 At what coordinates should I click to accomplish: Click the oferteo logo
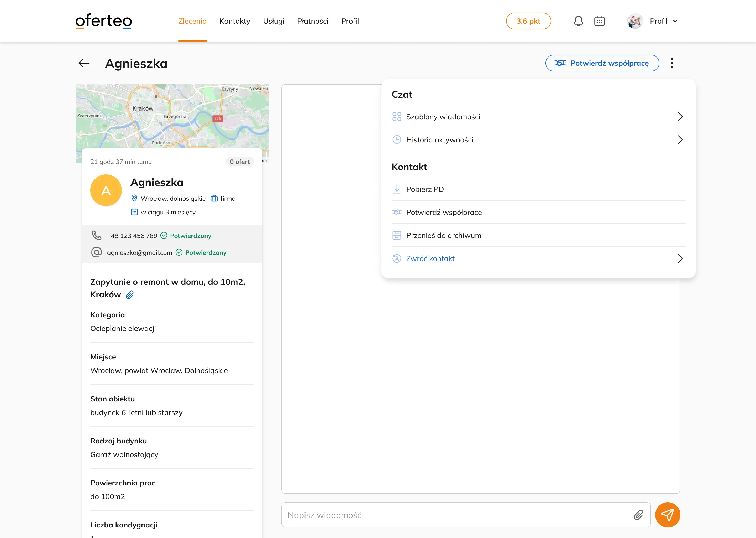tap(104, 21)
